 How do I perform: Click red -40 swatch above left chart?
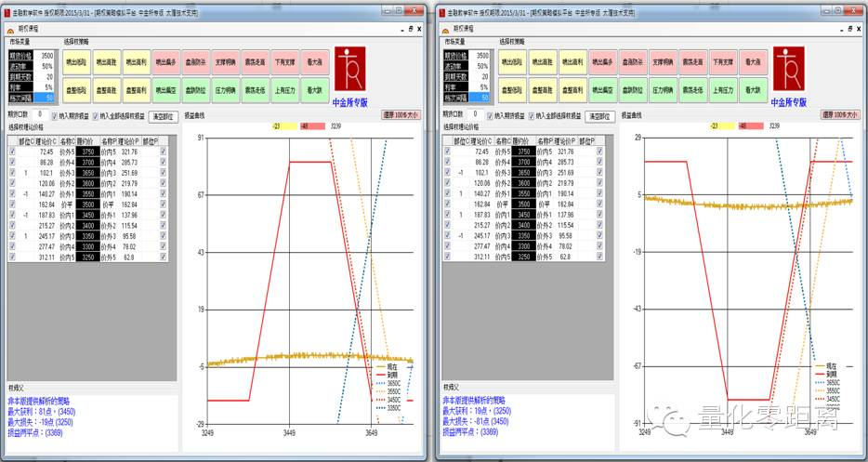coord(312,126)
